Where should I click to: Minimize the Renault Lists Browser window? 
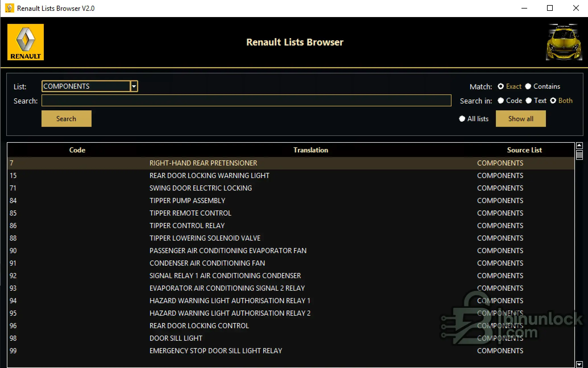(524, 8)
